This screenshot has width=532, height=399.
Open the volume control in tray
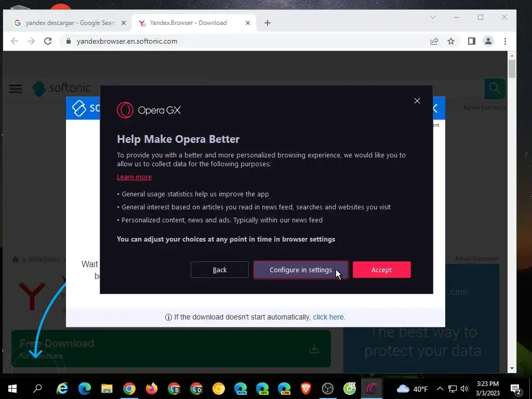click(x=464, y=389)
